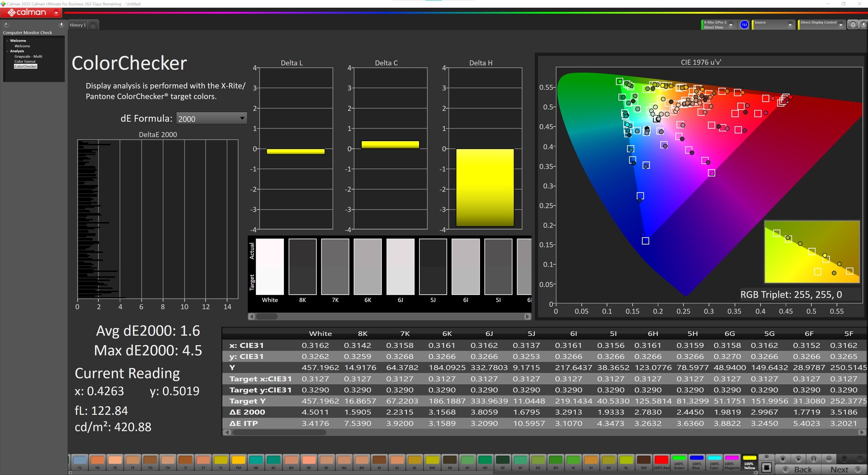Viewport: 868px width, 475px height.
Task: Click the stop measurement icon
Action: tap(783, 459)
